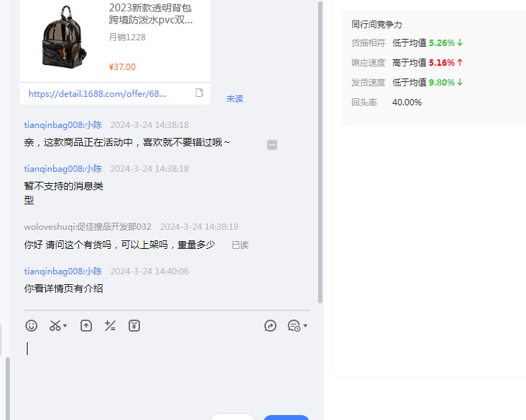The height and width of the screenshot is (420, 526).
Task: Open the ellipsis menu on the promotion message
Action: point(272,145)
